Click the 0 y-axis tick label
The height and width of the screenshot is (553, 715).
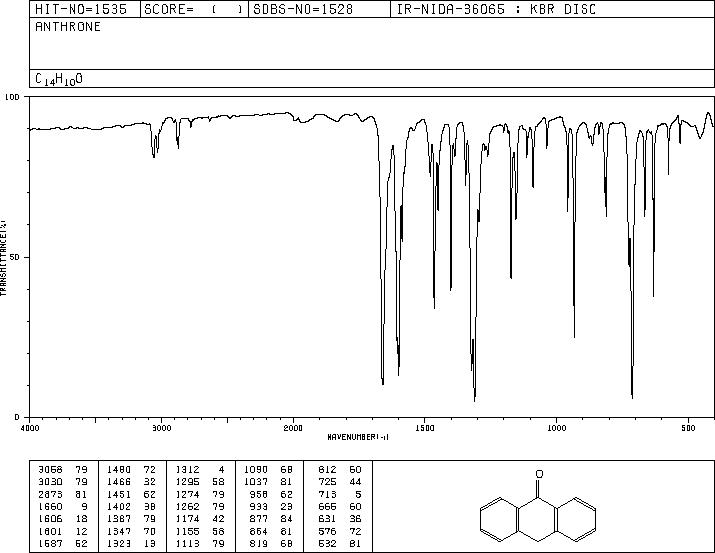click(17, 417)
